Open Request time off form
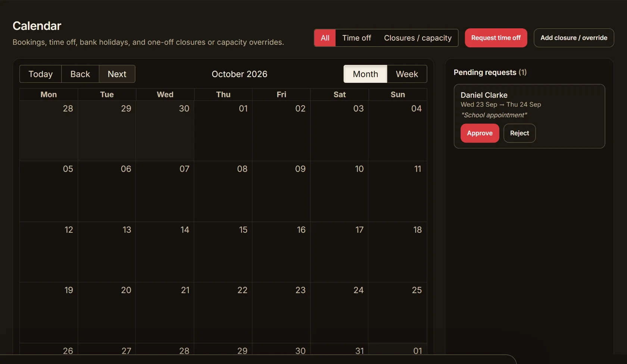 (496, 38)
